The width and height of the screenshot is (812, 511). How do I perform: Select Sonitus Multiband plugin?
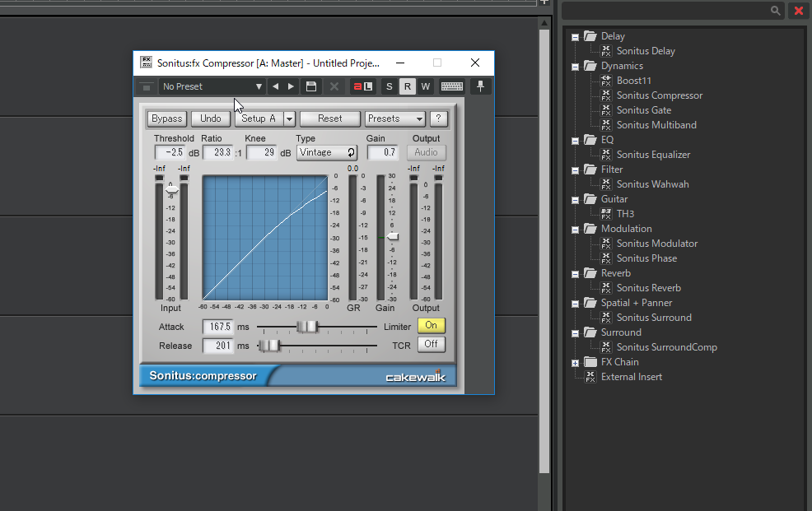click(656, 125)
